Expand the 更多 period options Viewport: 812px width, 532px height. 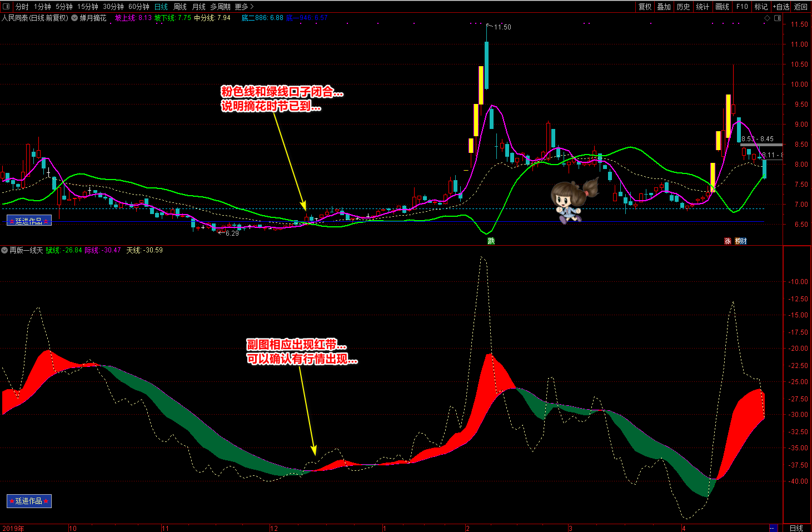pos(244,7)
